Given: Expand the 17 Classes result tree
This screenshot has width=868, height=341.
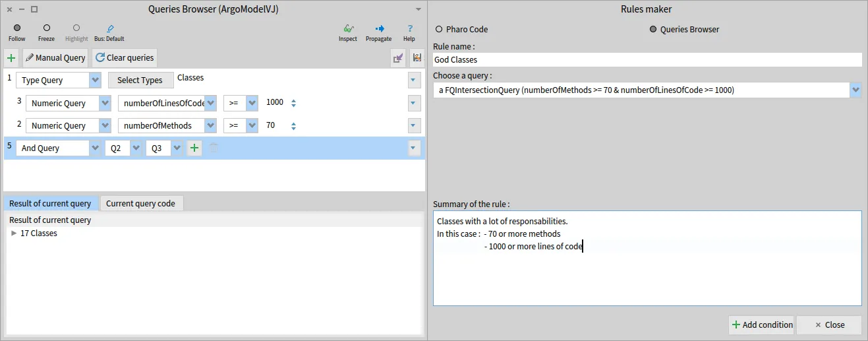Looking at the screenshot, I should (x=14, y=233).
